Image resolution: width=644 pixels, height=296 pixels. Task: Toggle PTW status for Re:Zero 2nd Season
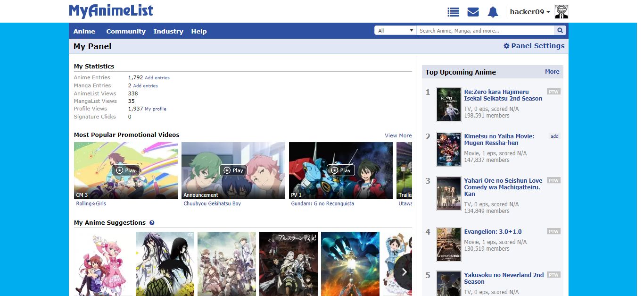(x=553, y=92)
